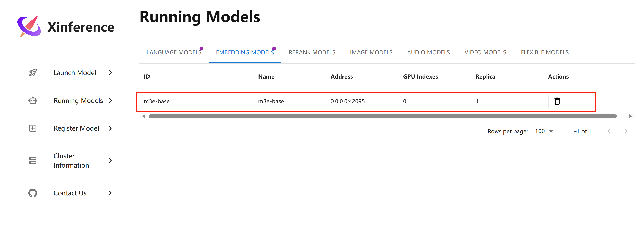This screenshot has height=238, width=644.
Task: Click the Running Models robot icon
Action: [x=33, y=101]
